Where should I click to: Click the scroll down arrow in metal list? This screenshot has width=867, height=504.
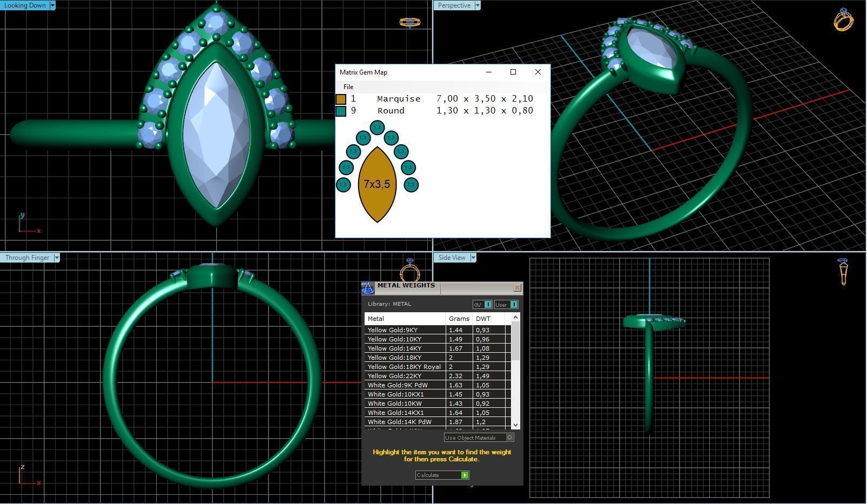click(515, 425)
